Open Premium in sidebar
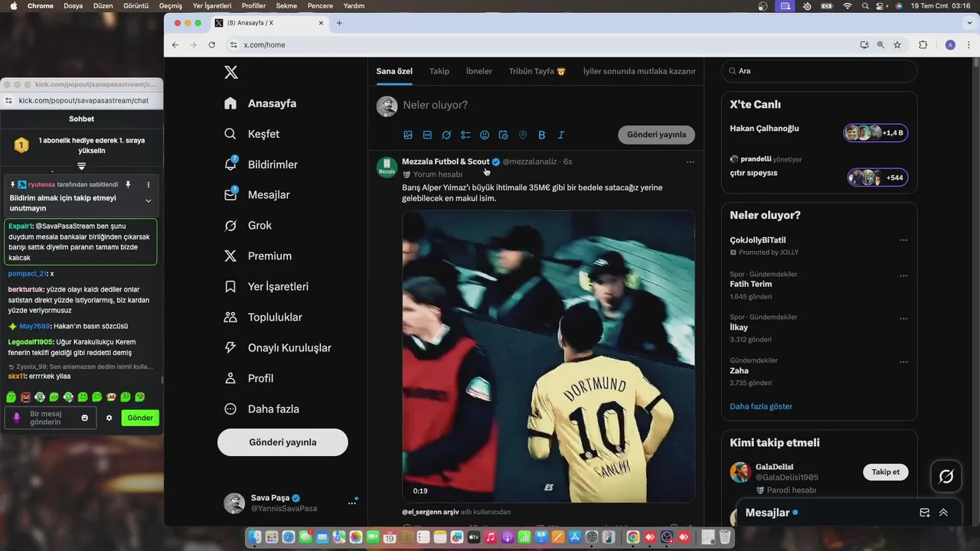This screenshot has height=551, width=980. click(258, 256)
